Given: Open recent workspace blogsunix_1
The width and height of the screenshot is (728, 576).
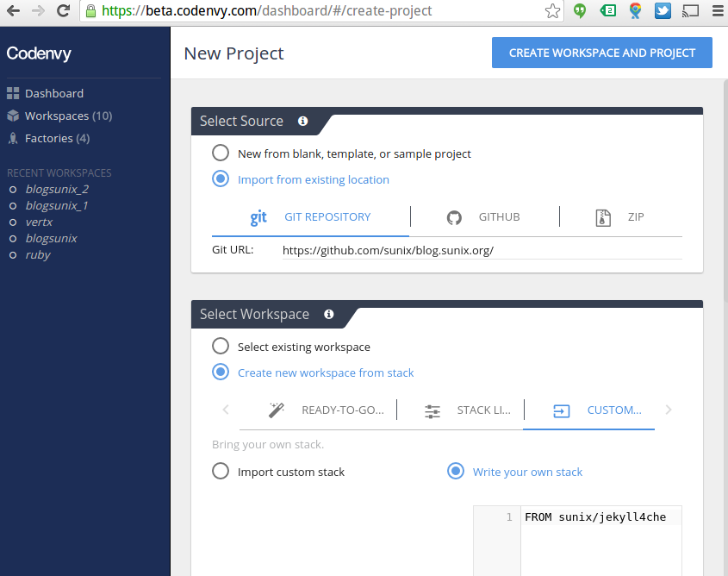Looking at the screenshot, I should [56, 205].
